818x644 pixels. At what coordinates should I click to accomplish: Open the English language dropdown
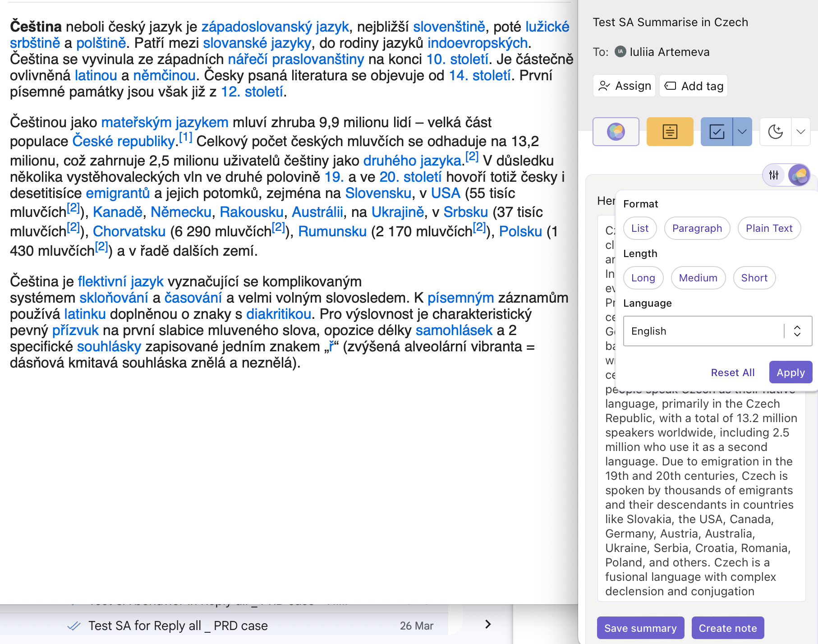(x=717, y=331)
